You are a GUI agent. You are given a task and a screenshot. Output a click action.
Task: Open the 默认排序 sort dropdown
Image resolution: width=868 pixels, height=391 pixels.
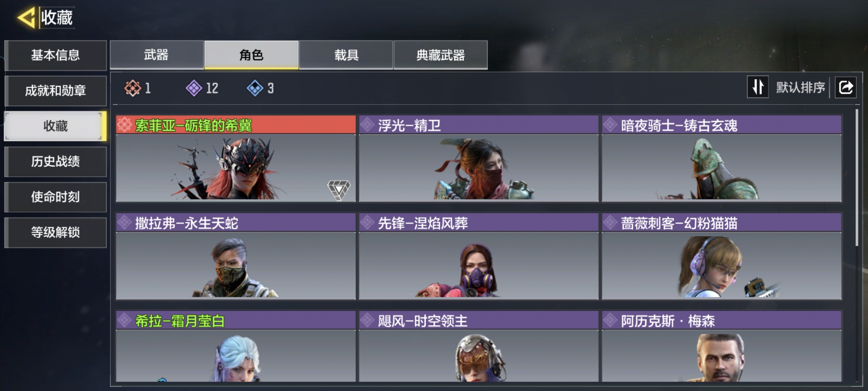[x=800, y=87]
